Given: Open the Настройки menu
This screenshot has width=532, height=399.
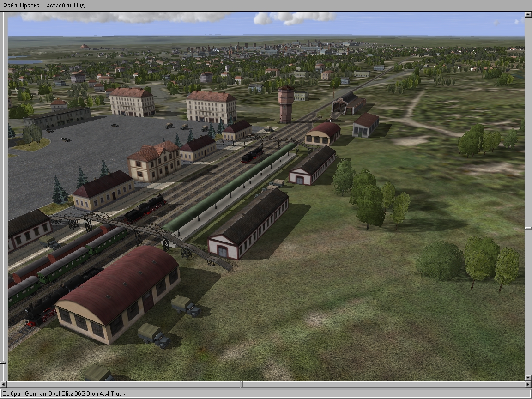Looking at the screenshot, I should [x=57, y=5].
